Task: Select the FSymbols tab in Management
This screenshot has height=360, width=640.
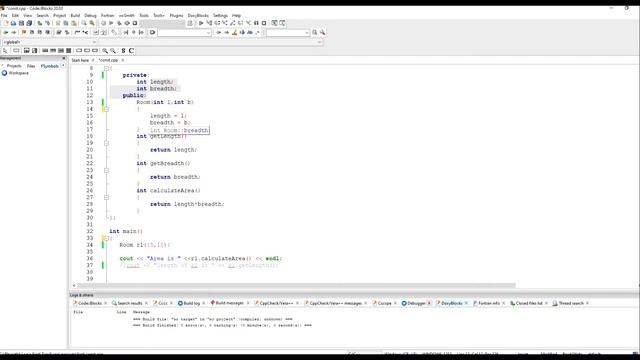Action: click(x=50, y=66)
